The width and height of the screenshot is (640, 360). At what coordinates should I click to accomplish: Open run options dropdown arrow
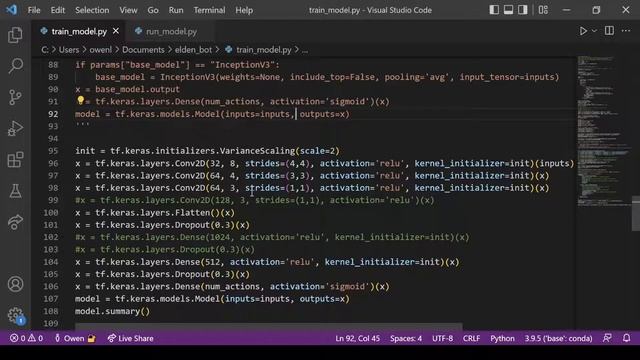coord(594,31)
